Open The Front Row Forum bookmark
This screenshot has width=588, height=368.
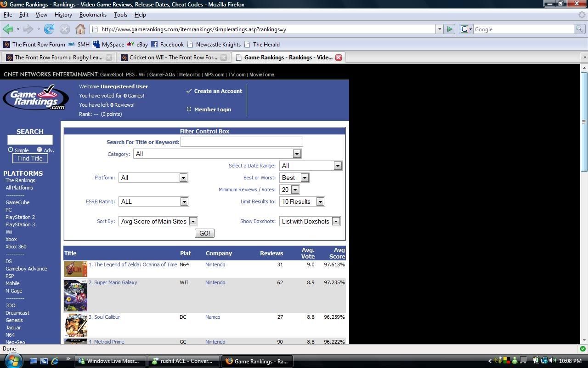pos(34,45)
